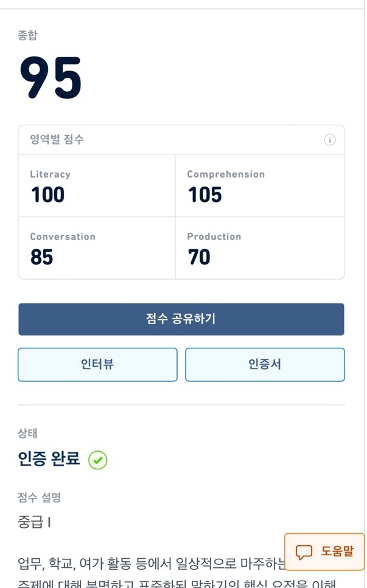This screenshot has height=588, width=367.
Task: Click the chat bubble icon in 도움말
Action: [x=304, y=552]
